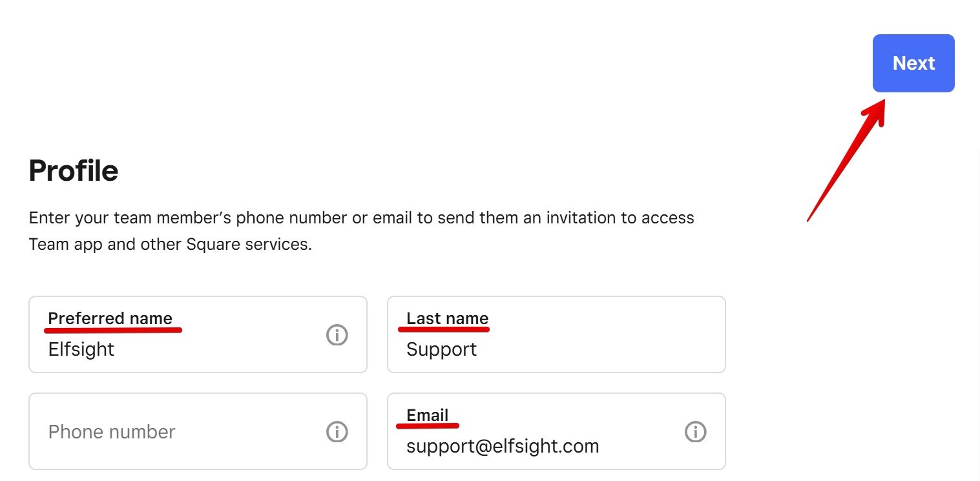Click the red underline beneath Preferred name
The height and width of the screenshot is (481, 980).
point(113,330)
